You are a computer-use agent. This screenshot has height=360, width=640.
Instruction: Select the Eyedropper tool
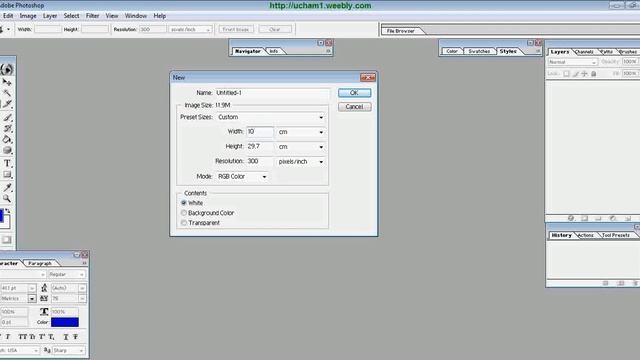tap(7, 187)
